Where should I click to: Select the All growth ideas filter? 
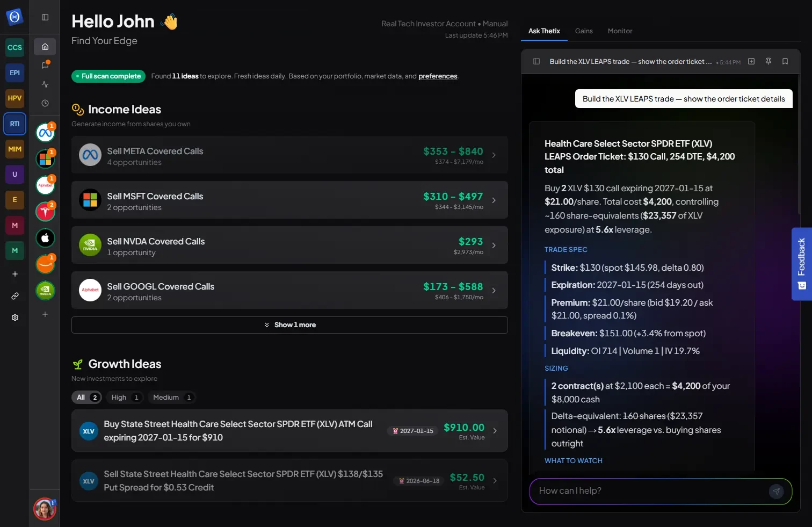86,398
